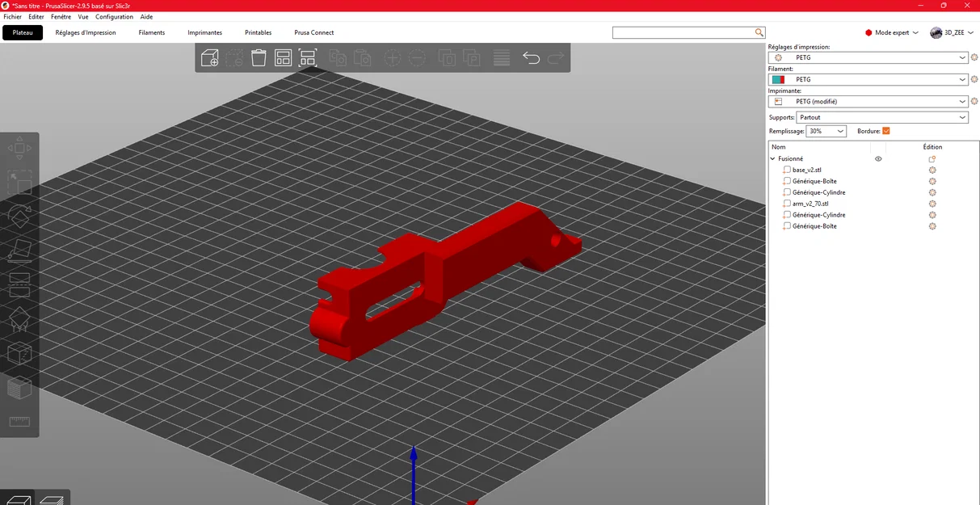The width and height of the screenshot is (980, 505).
Task: Click the Add model cube icon
Action: [209, 57]
